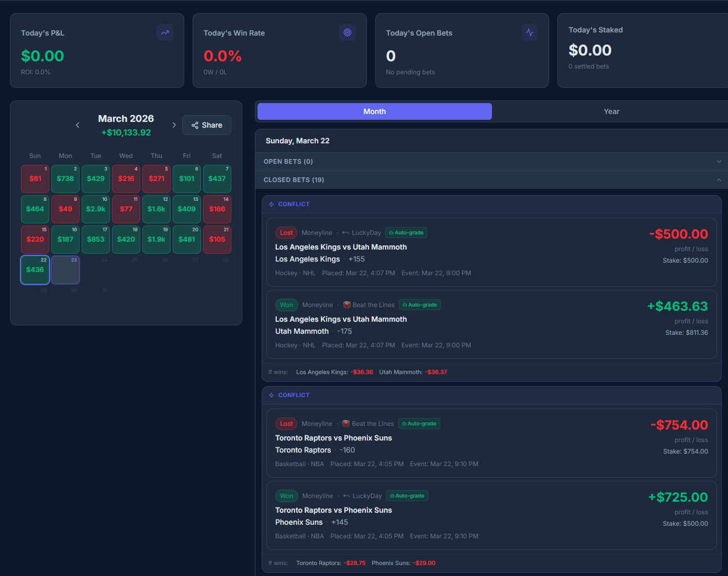Click the activity pulse icon in Today's Open Bets
The width and height of the screenshot is (728, 576).
(530, 32)
